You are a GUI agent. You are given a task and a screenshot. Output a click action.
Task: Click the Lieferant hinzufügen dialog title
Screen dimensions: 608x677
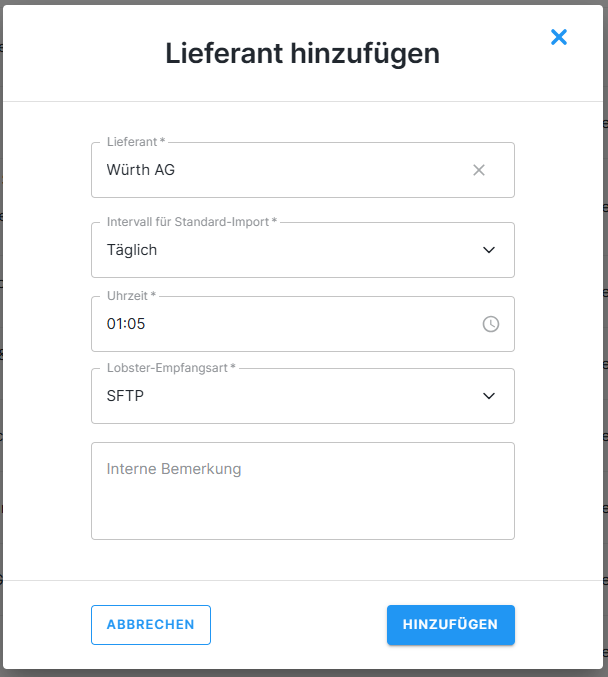302,53
